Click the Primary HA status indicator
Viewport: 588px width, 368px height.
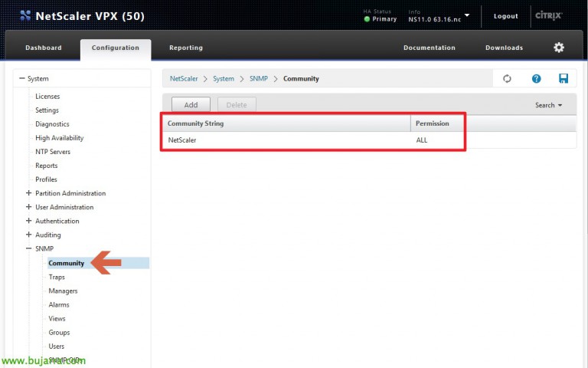(x=381, y=18)
